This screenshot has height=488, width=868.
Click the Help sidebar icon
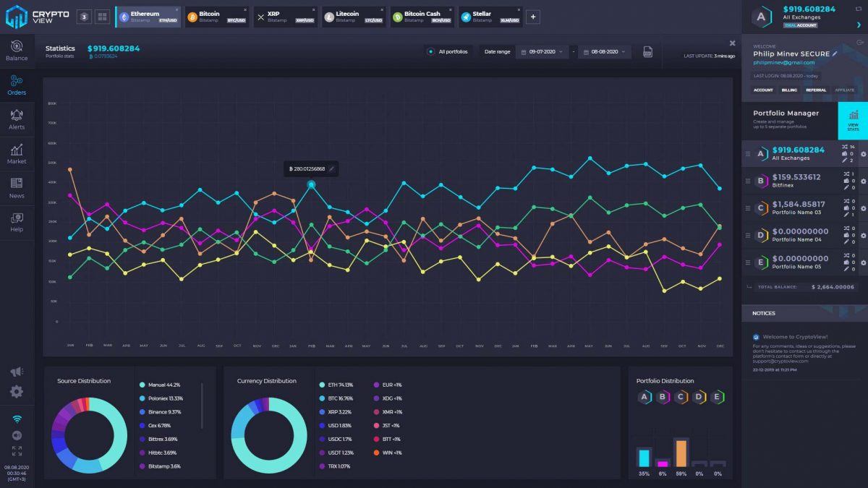[x=16, y=222]
